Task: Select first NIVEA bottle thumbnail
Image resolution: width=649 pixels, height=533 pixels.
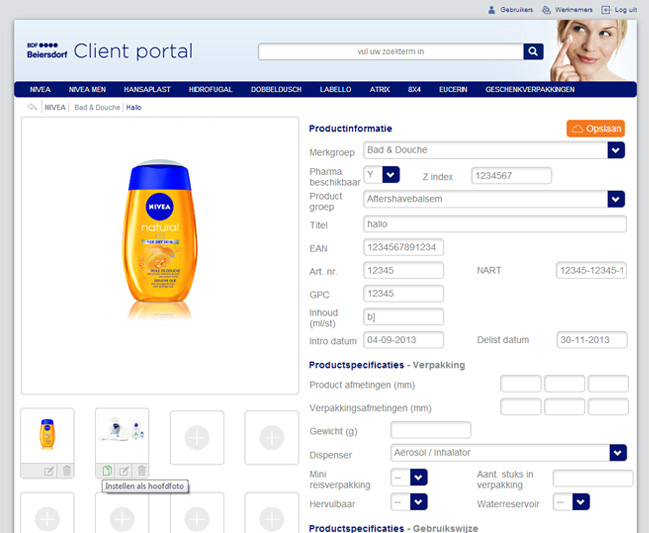Action: (47, 435)
